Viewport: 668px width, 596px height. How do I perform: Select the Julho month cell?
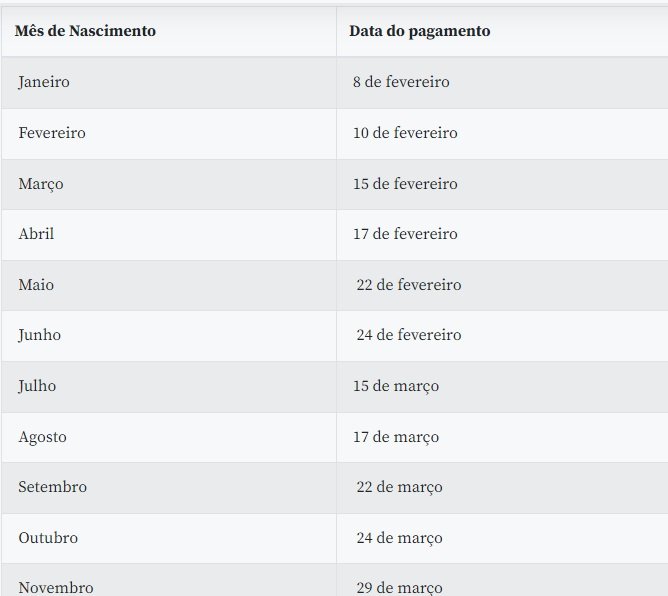[37, 386]
